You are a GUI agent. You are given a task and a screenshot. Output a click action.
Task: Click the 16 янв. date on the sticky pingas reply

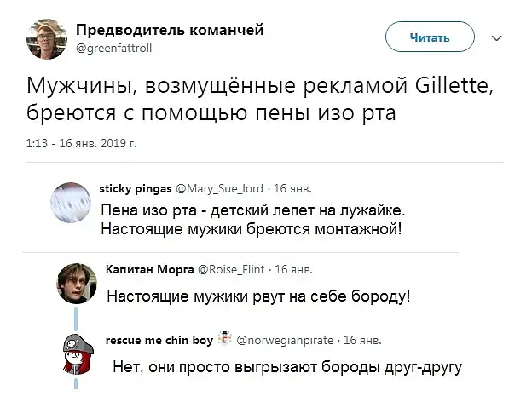292,187
